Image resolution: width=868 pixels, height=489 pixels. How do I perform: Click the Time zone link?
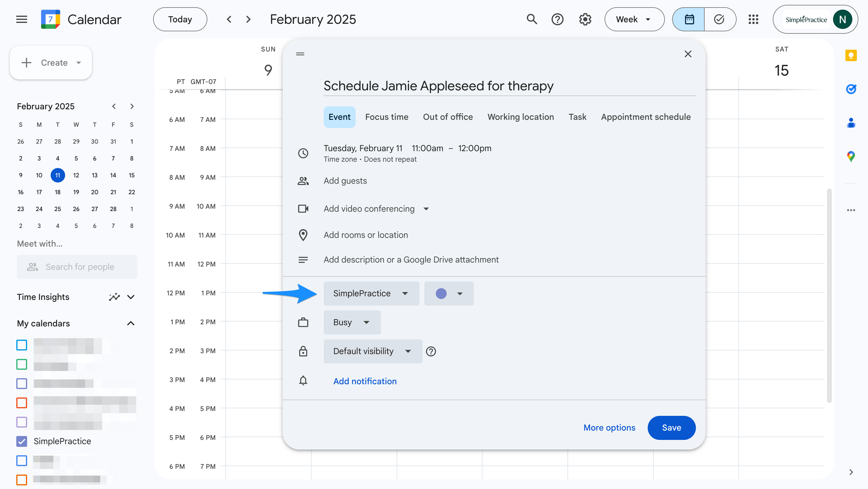point(340,159)
